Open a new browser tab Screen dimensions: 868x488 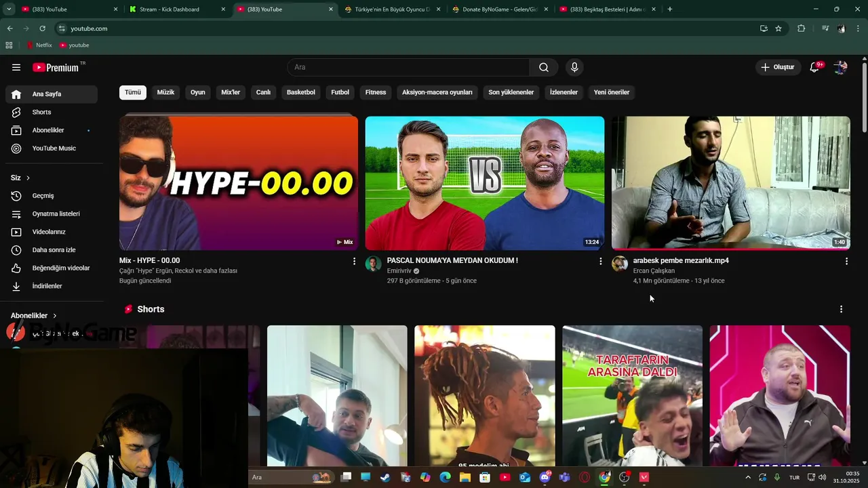pyautogui.click(x=670, y=9)
